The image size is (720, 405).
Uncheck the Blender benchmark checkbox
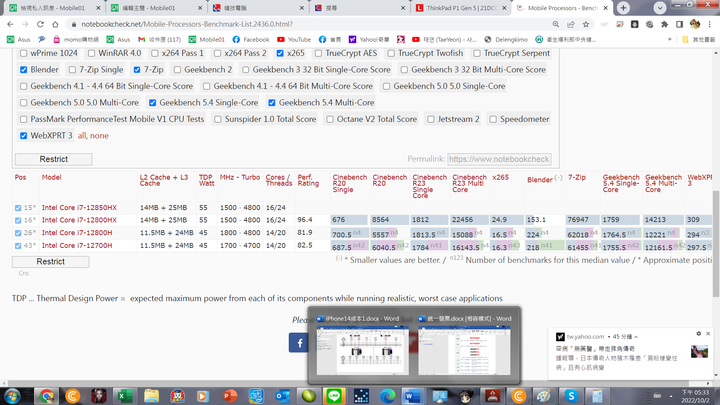click(23, 70)
